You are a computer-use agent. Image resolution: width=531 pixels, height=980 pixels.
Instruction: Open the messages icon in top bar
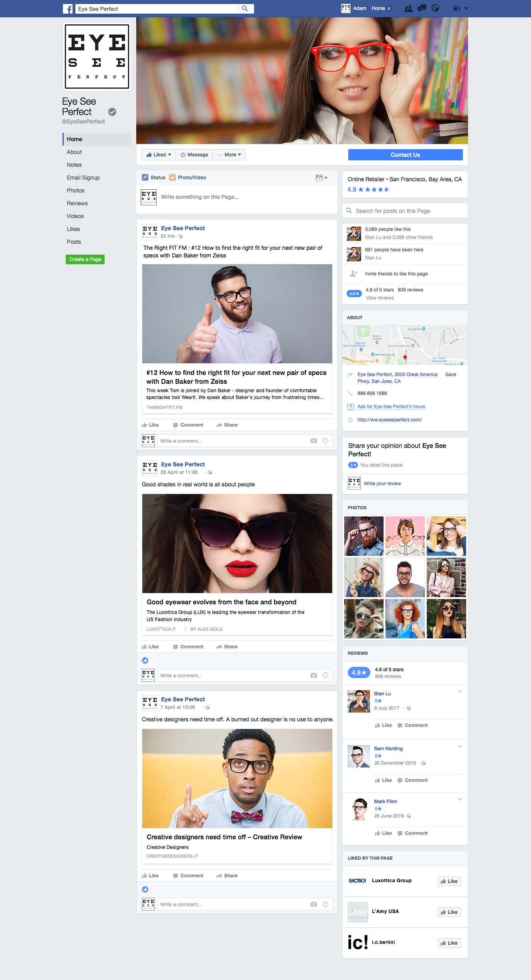[x=422, y=8]
